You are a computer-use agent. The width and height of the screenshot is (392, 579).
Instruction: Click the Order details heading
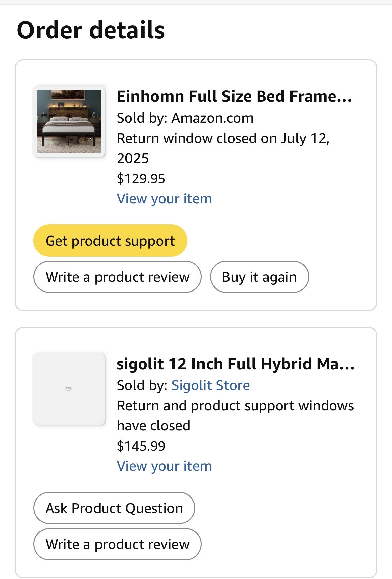pyautogui.click(x=91, y=30)
